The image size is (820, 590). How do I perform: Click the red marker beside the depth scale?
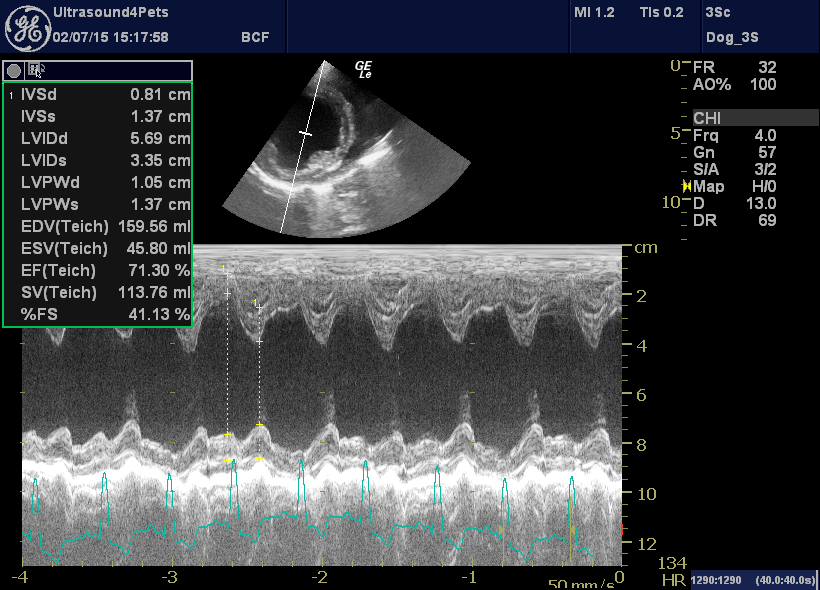pyautogui.click(x=622, y=529)
